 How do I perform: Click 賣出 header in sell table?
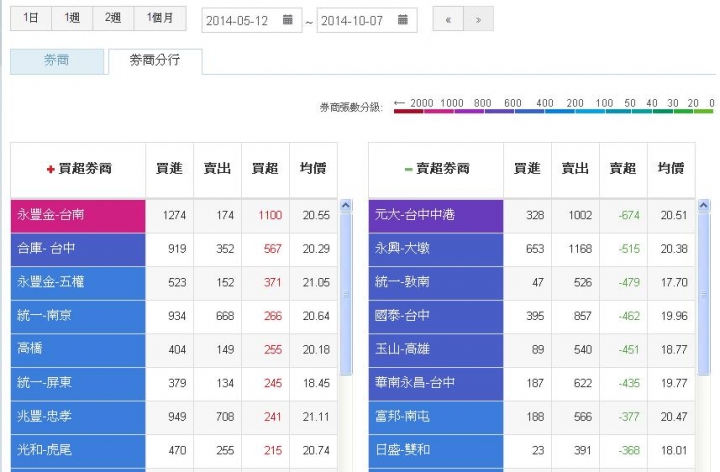coord(575,169)
